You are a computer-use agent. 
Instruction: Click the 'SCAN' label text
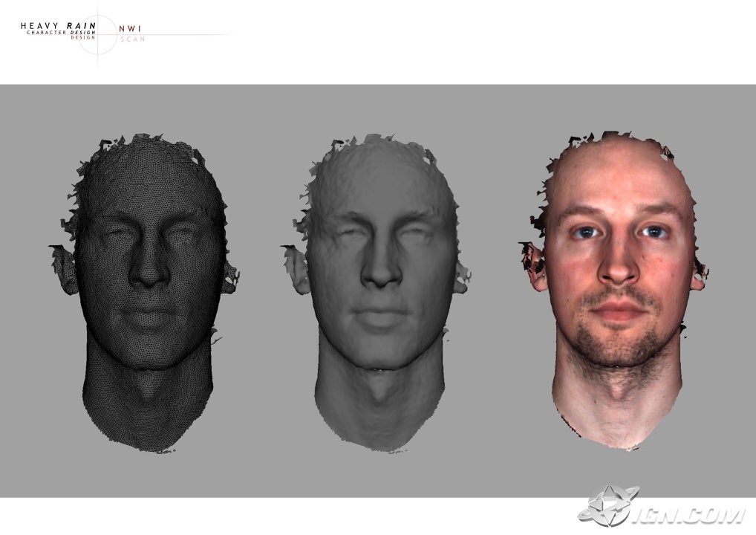click(133, 39)
